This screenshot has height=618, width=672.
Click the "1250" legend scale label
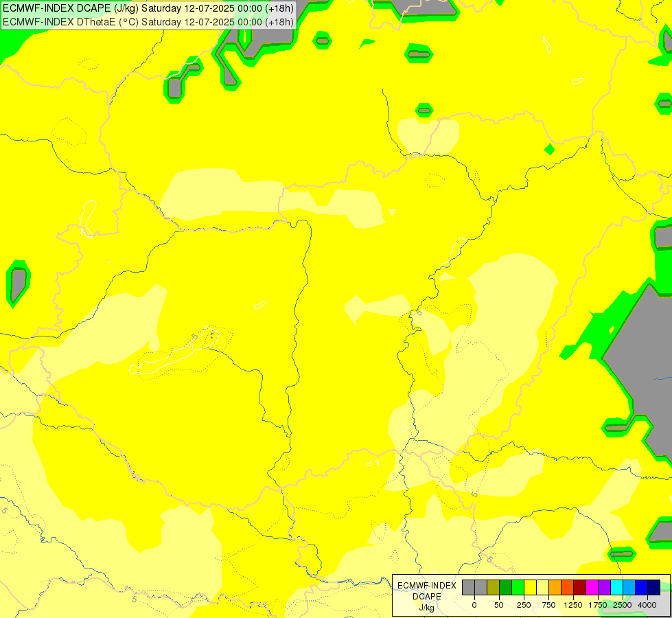pos(573,605)
